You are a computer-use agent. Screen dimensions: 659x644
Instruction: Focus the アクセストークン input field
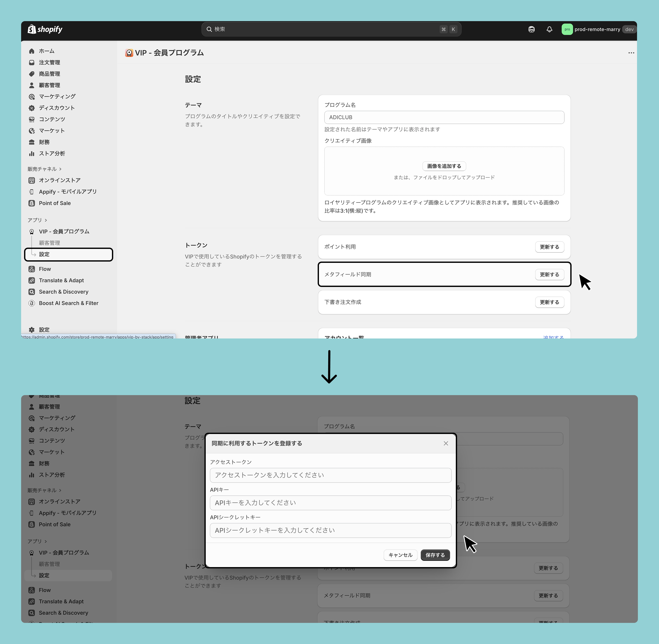point(330,475)
